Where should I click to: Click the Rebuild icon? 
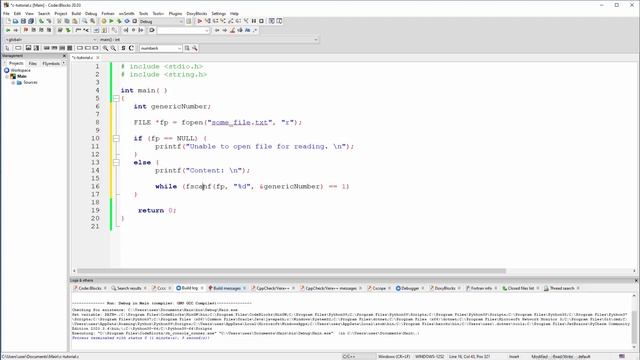pos(127,21)
